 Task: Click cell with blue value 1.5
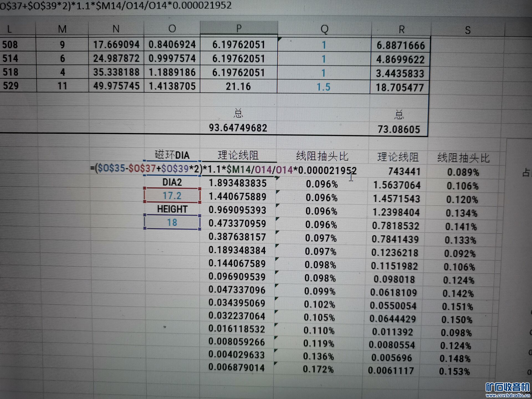[x=323, y=87]
